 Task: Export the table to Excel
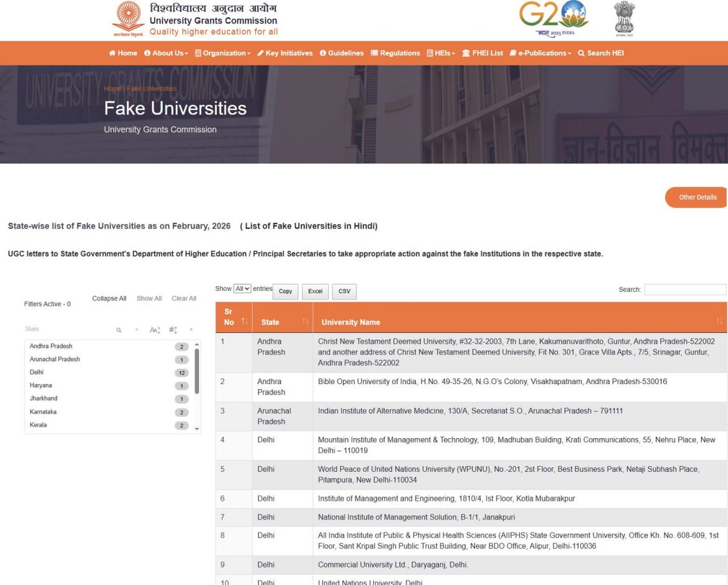(x=315, y=292)
